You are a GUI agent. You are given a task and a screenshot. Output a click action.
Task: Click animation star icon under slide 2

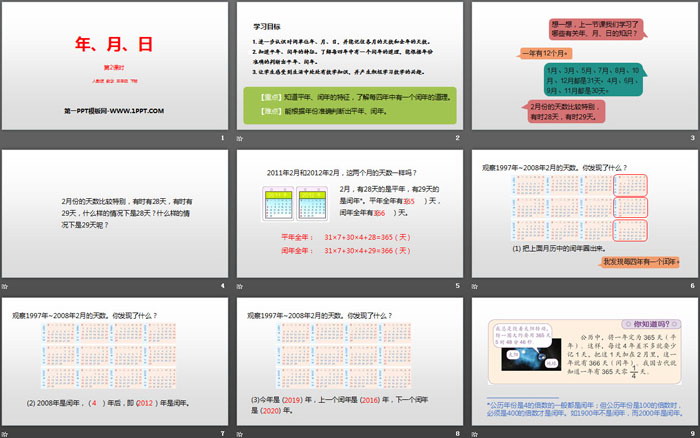coord(240,138)
